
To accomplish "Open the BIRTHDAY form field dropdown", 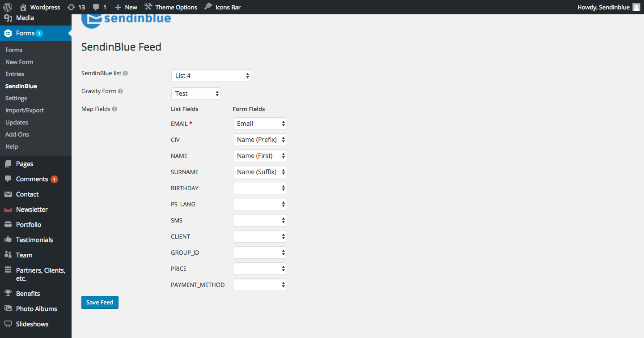I will click(x=260, y=188).
